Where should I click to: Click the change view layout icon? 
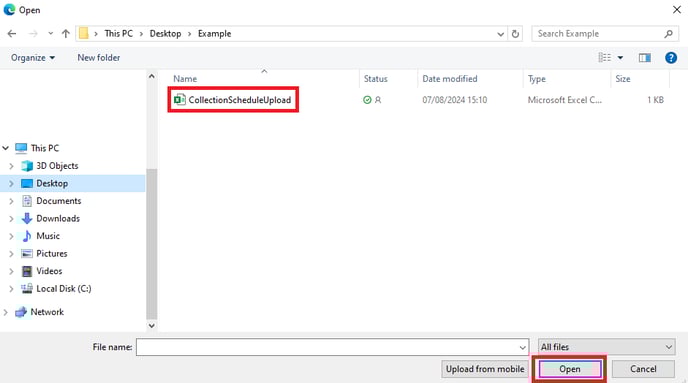[605, 57]
